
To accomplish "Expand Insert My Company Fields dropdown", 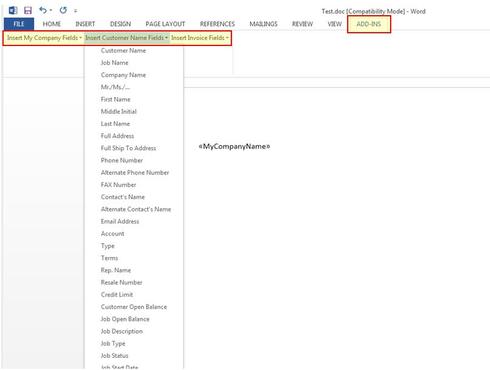I will pos(44,38).
